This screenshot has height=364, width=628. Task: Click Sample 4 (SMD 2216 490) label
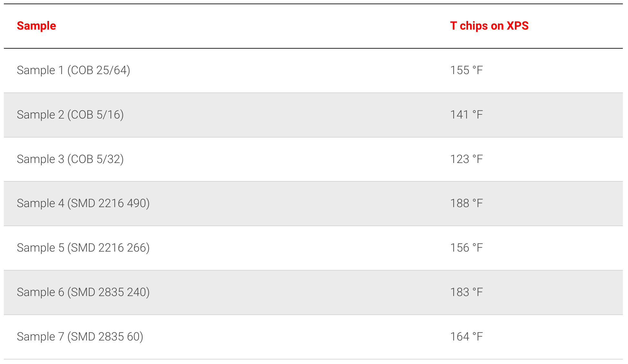pyautogui.click(x=83, y=203)
